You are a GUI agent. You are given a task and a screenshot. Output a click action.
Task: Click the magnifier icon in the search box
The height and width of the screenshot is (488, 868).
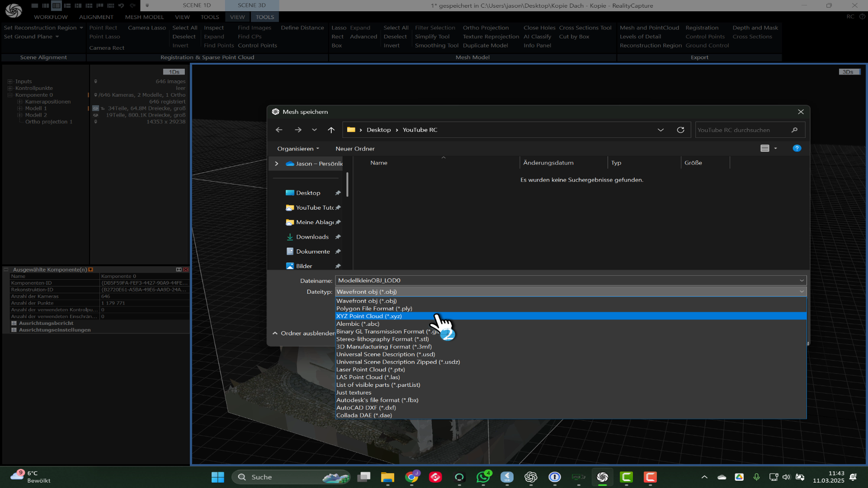(x=794, y=130)
